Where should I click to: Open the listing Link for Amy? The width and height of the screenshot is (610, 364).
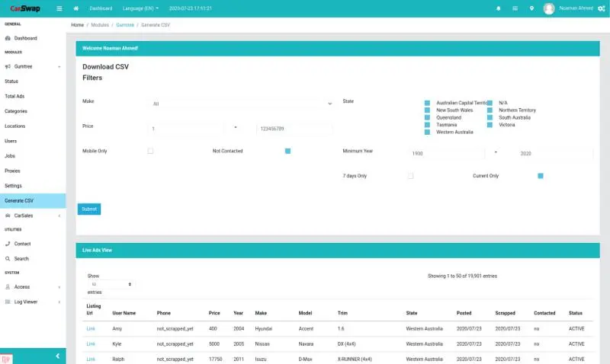tap(91, 328)
